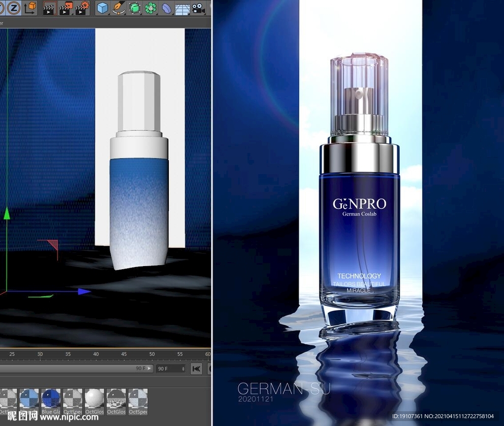Click frame 45 on the timeline ruler
This screenshot has height=426, width=504.
(124, 354)
